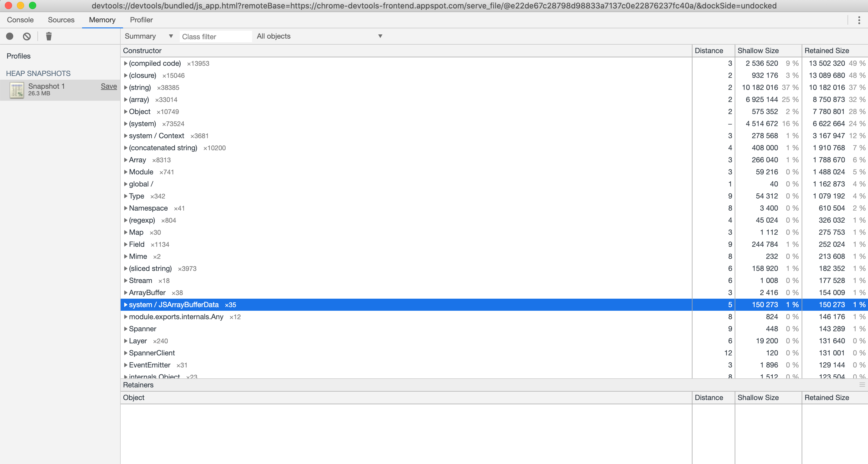Select the Spanner constructor row
This screenshot has height=464, width=868.
point(143,329)
